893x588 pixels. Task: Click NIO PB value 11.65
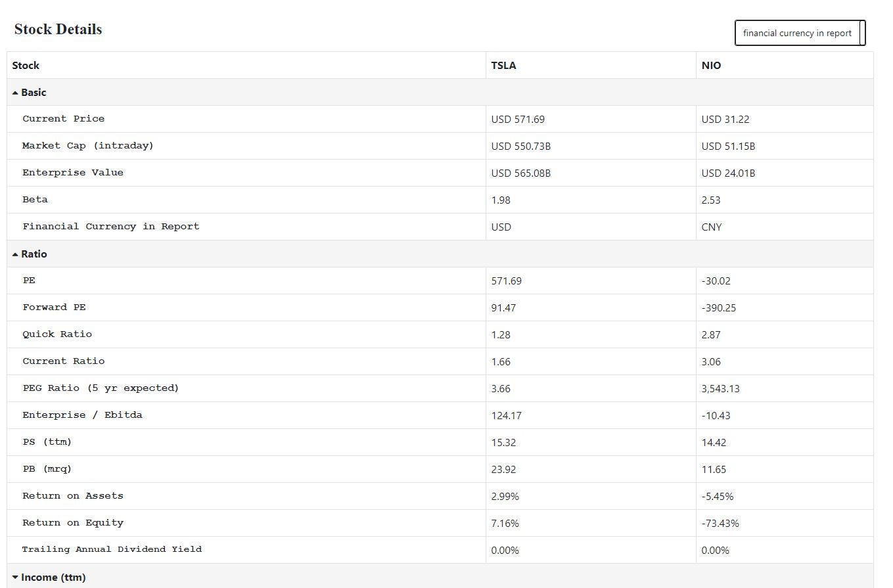714,470
